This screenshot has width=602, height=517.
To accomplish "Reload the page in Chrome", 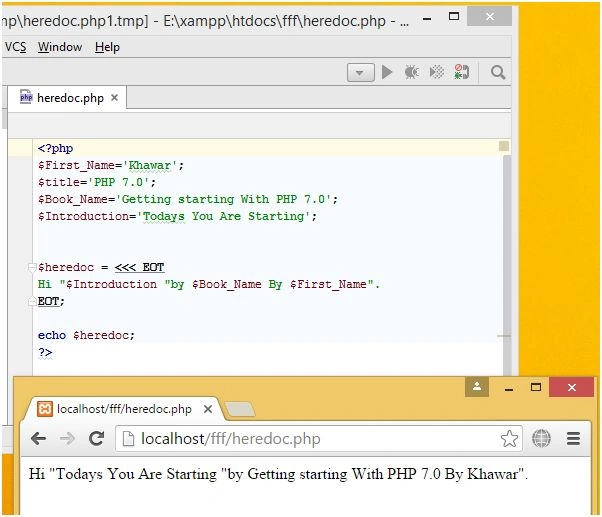I will [96, 438].
